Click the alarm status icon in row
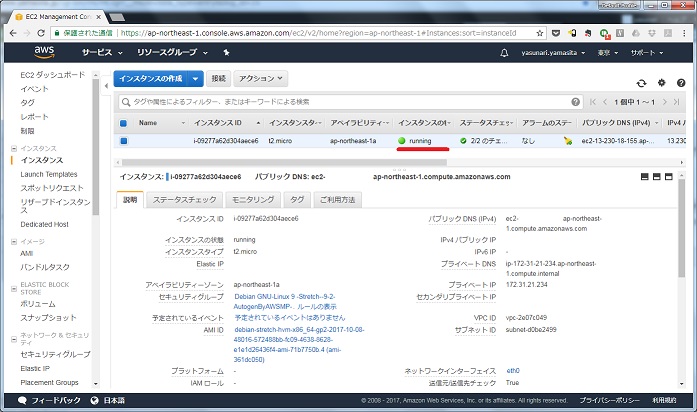The width and height of the screenshot is (697, 412). [x=568, y=141]
